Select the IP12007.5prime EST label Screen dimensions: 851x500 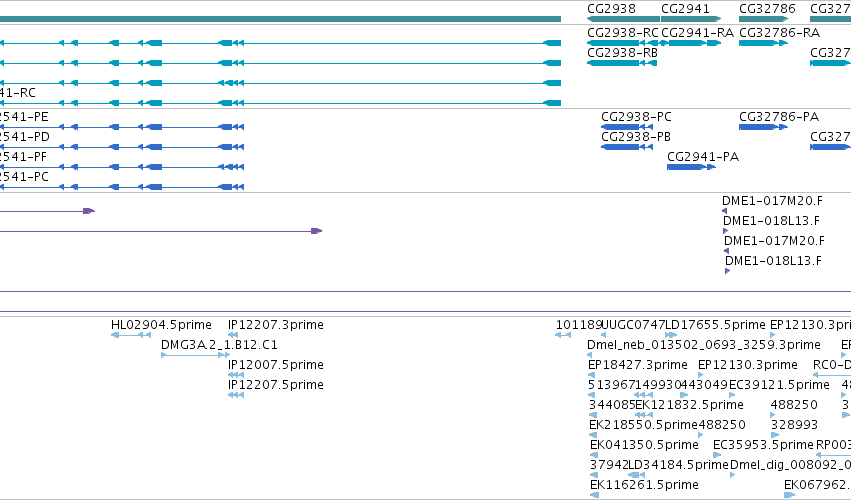(276, 365)
